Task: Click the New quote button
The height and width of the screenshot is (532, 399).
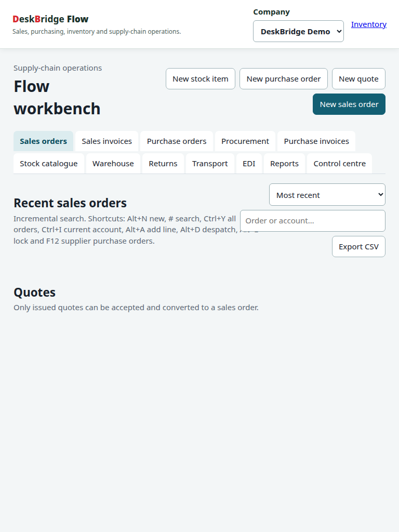Action: [358, 79]
